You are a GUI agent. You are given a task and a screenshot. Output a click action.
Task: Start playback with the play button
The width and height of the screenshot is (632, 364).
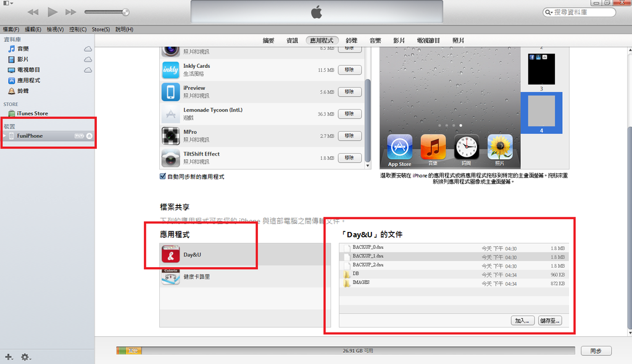click(x=52, y=12)
